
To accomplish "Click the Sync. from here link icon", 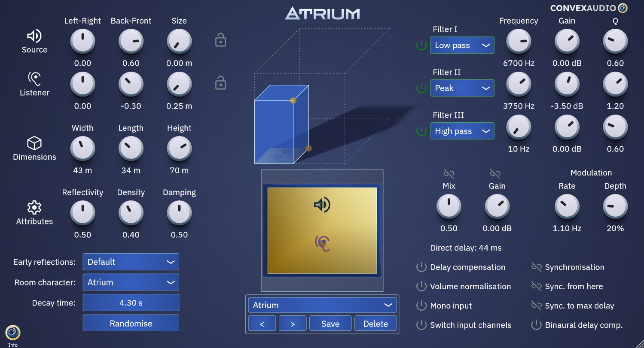I will click(536, 286).
